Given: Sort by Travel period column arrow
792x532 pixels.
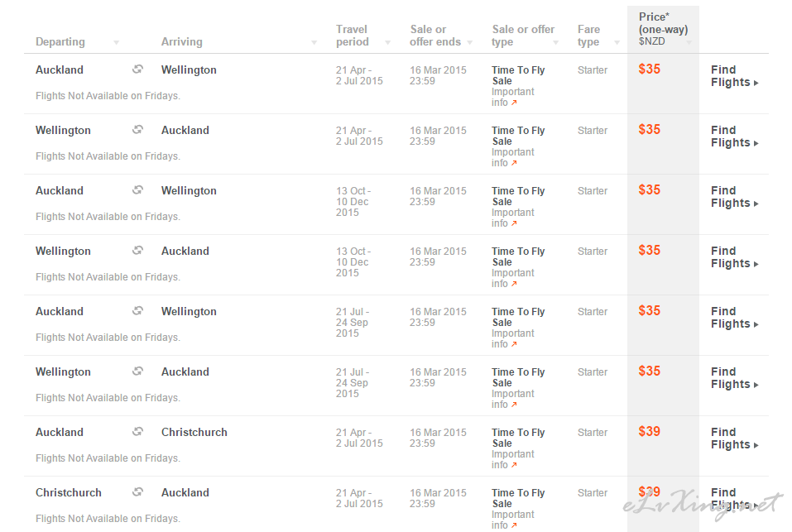Looking at the screenshot, I should coord(388,42).
